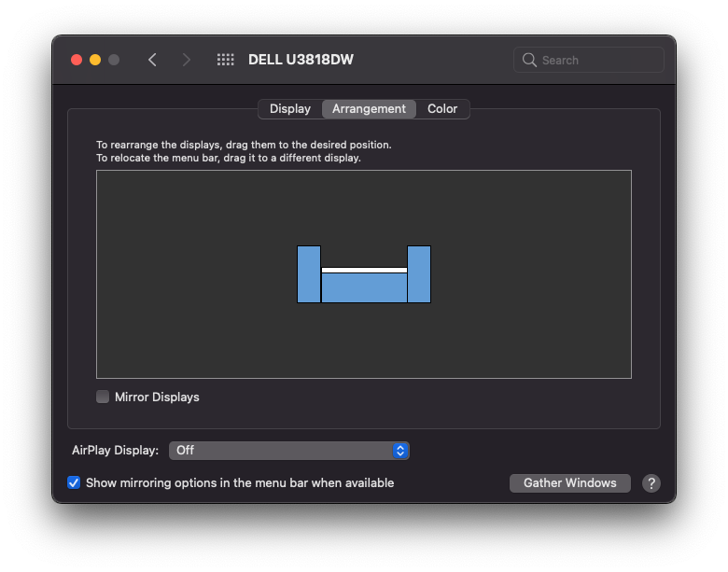Click the magnifying glass search icon
This screenshot has height=572, width=728.
pos(529,60)
